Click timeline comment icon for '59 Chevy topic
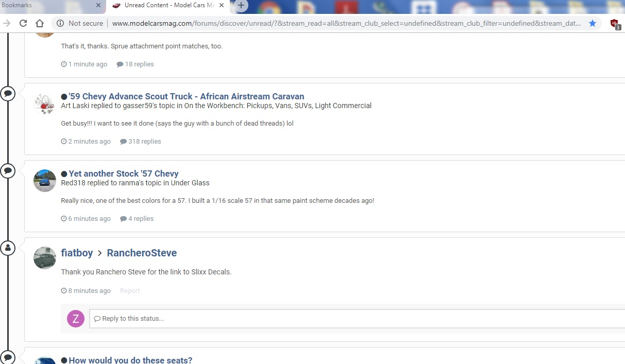This screenshot has width=625, height=364. click(x=8, y=94)
